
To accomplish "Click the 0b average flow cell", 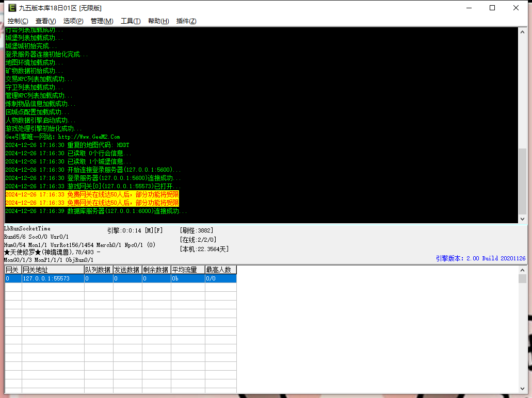I will pyautogui.click(x=188, y=278).
